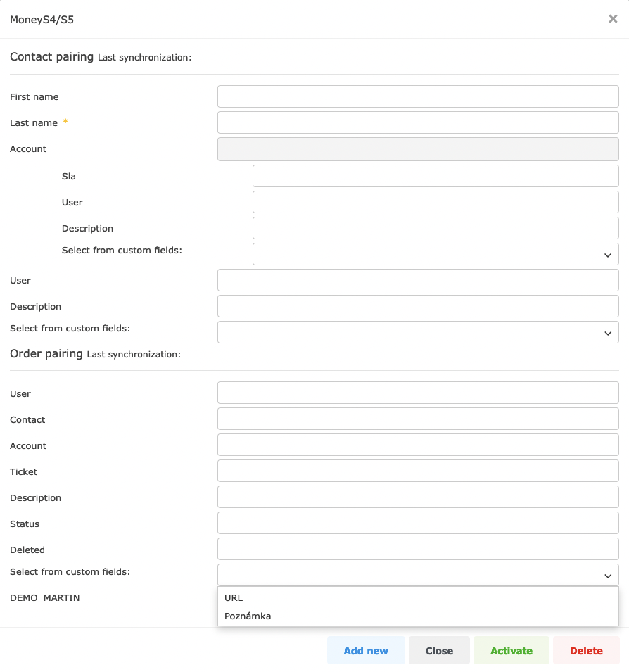Click the Delete button
The image size is (629, 672).
coord(586,650)
